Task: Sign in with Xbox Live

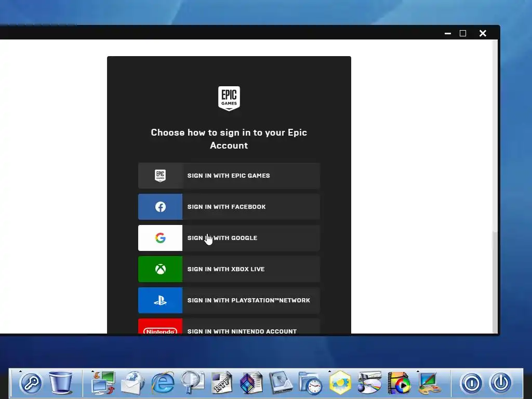Action: click(x=229, y=269)
